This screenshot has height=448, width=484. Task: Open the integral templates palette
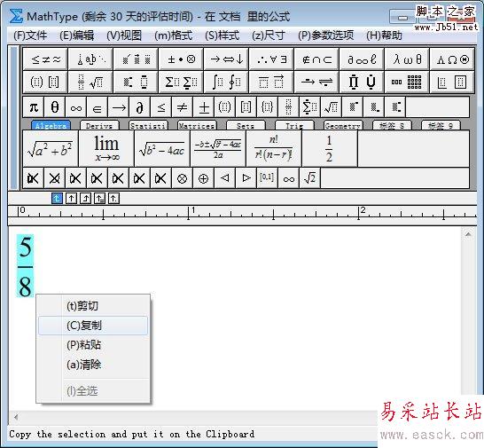coord(226,82)
